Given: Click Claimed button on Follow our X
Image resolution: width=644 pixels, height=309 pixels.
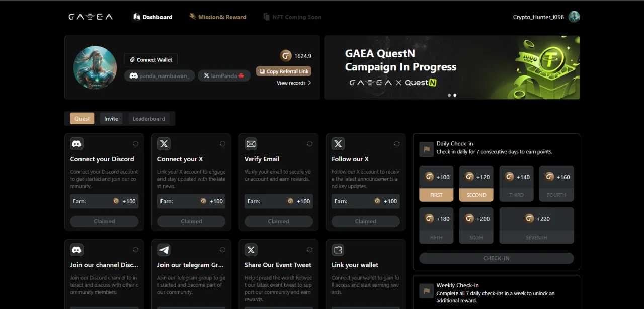Looking at the screenshot, I should [365, 221].
